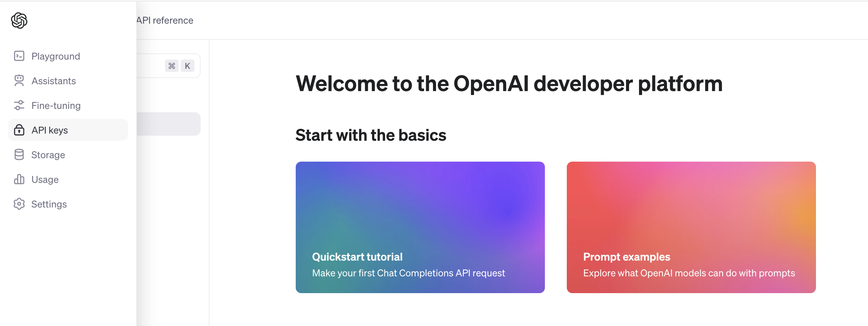The image size is (868, 326).
Task: Click the Fine-tuning sliders icon
Action: click(x=19, y=105)
